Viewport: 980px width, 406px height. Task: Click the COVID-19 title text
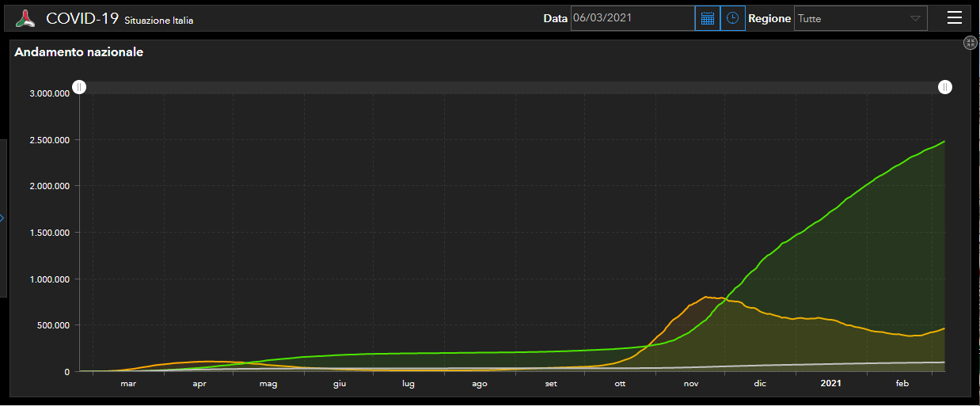[82, 18]
